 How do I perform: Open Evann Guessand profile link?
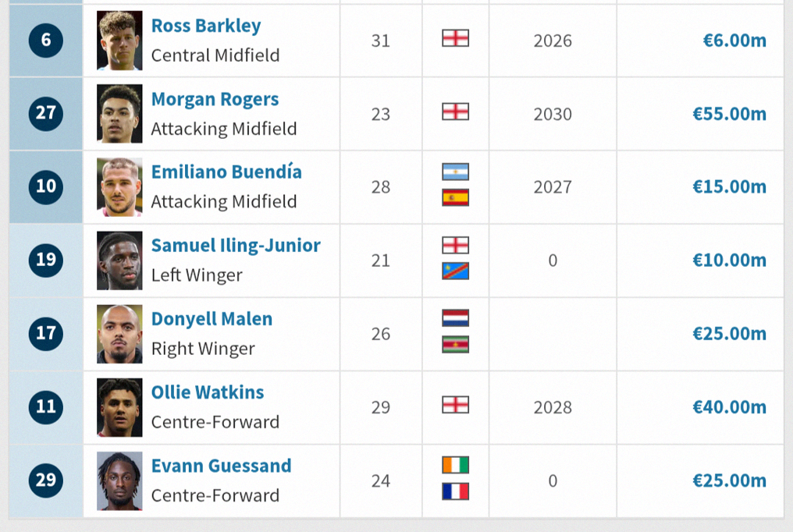(x=221, y=466)
